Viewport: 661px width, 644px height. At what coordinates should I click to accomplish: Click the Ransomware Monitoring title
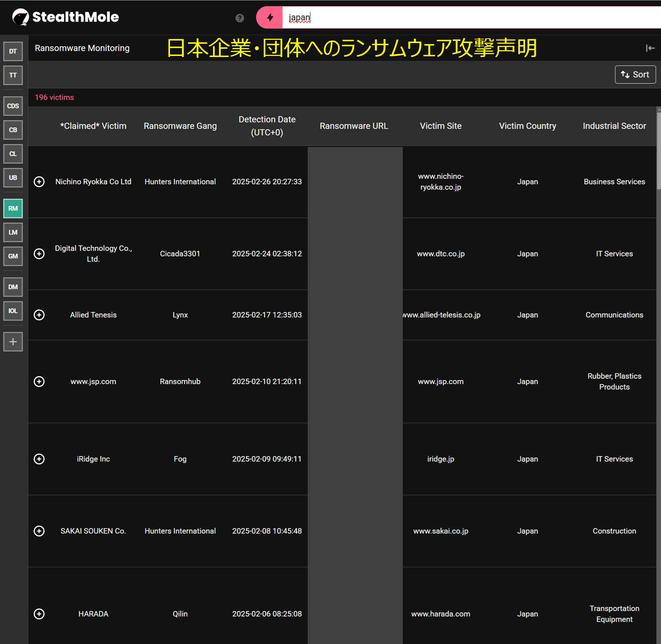(82, 48)
